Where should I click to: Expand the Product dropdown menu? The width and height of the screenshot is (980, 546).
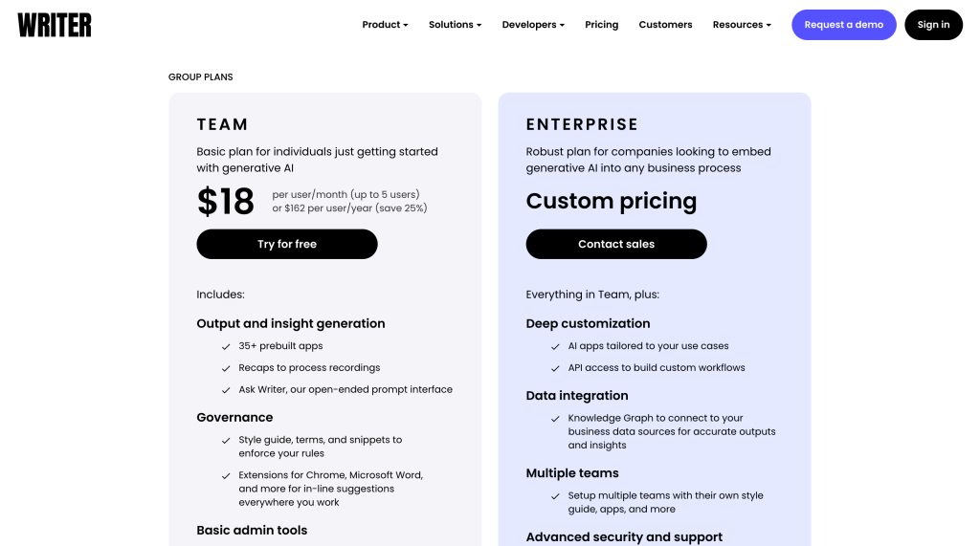(x=385, y=25)
